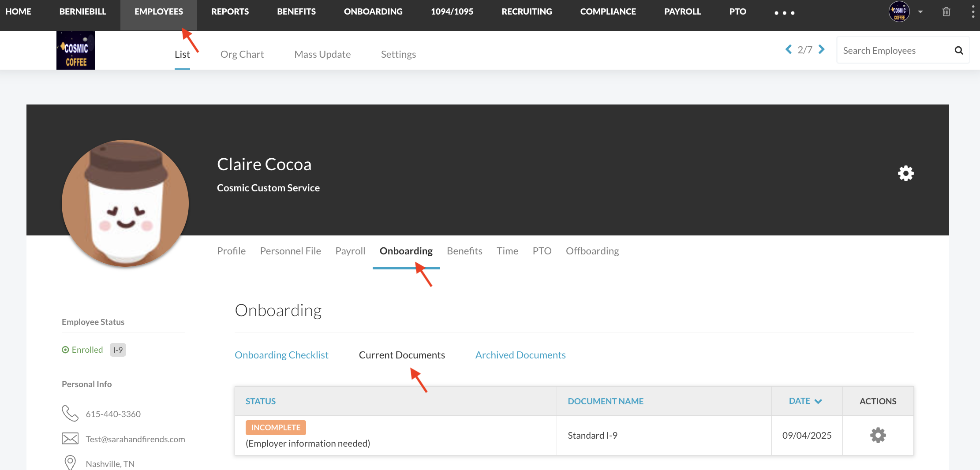The height and width of the screenshot is (470, 980).
Task: Open actions gear for Standard I-9 row
Action: (878, 435)
